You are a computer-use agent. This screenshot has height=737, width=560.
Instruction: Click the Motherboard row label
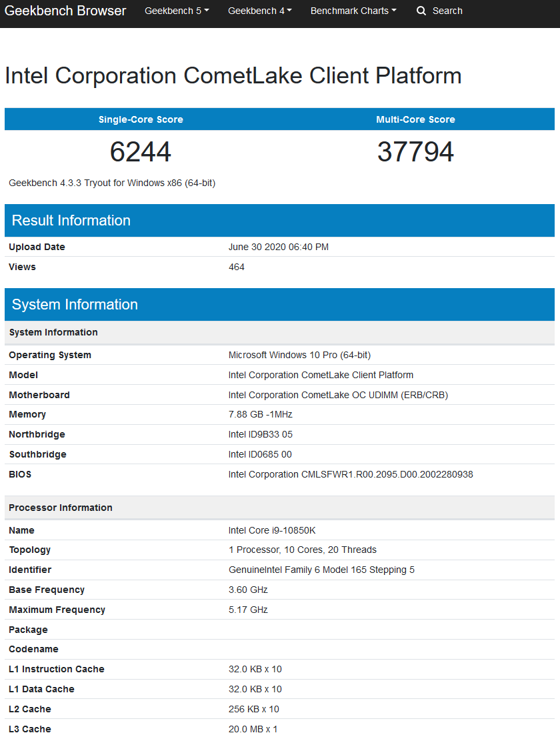point(39,396)
